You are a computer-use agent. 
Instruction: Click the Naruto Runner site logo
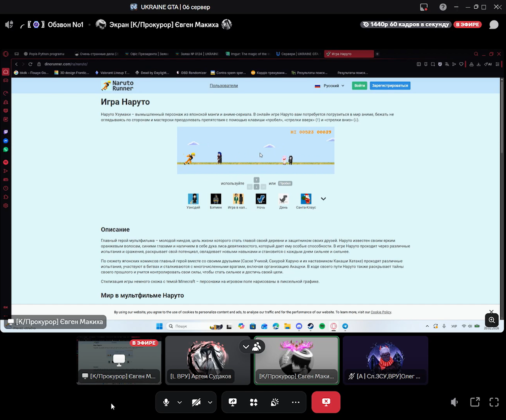[117, 86]
